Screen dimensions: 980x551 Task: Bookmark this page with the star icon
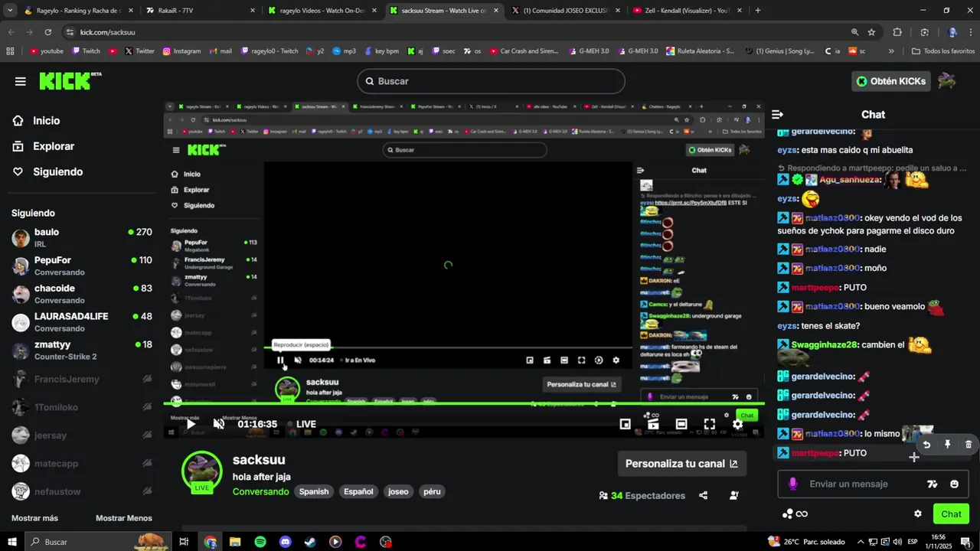[x=871, y=32]
